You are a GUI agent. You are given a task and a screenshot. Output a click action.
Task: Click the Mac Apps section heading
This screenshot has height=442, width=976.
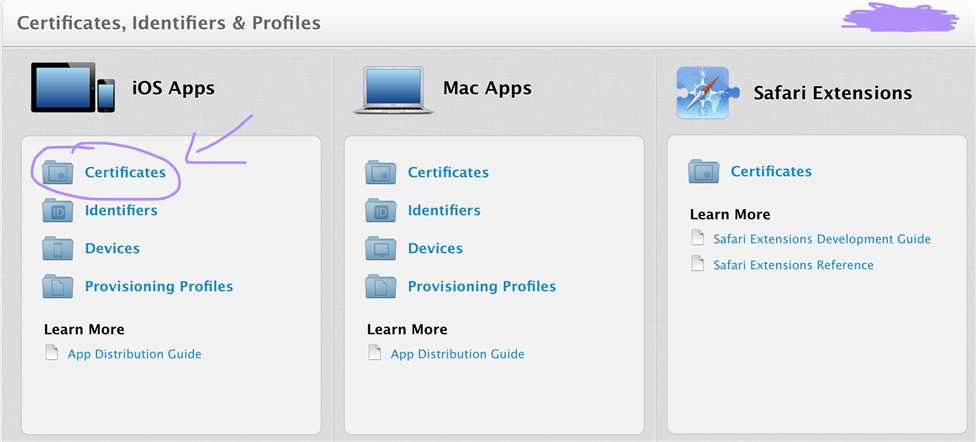click(x=487, y=88)
